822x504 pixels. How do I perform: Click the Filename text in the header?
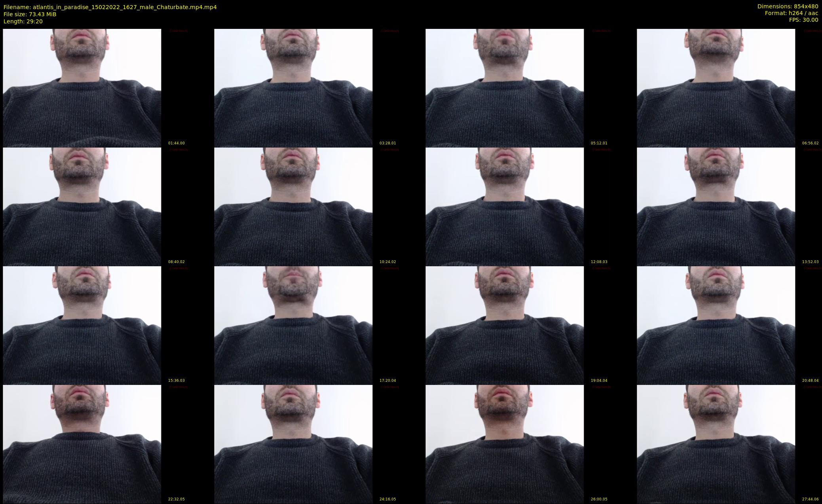110,7
